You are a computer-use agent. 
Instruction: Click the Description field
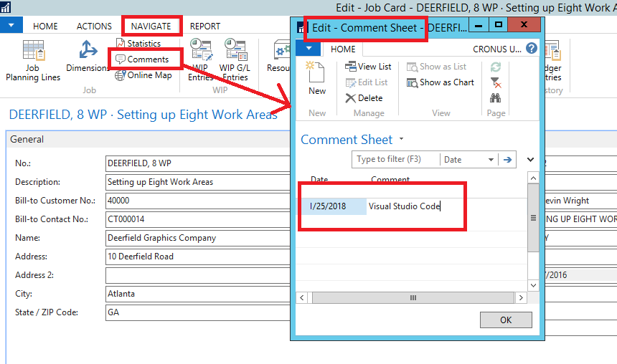click(x=198, y=182)
